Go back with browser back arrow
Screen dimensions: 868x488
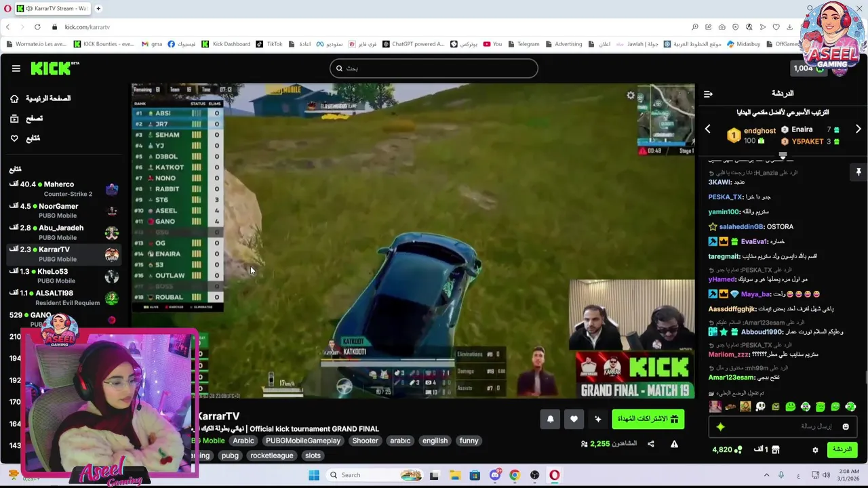7,27
